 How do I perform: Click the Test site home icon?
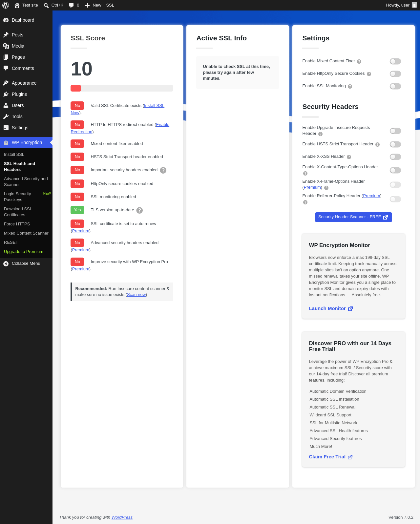point(17,5)
